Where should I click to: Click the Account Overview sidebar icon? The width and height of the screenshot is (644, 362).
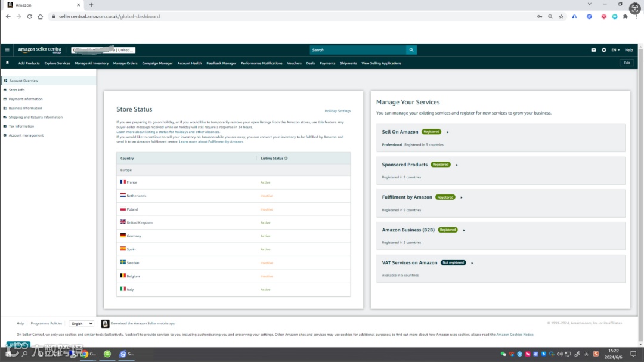coord(5,81)
